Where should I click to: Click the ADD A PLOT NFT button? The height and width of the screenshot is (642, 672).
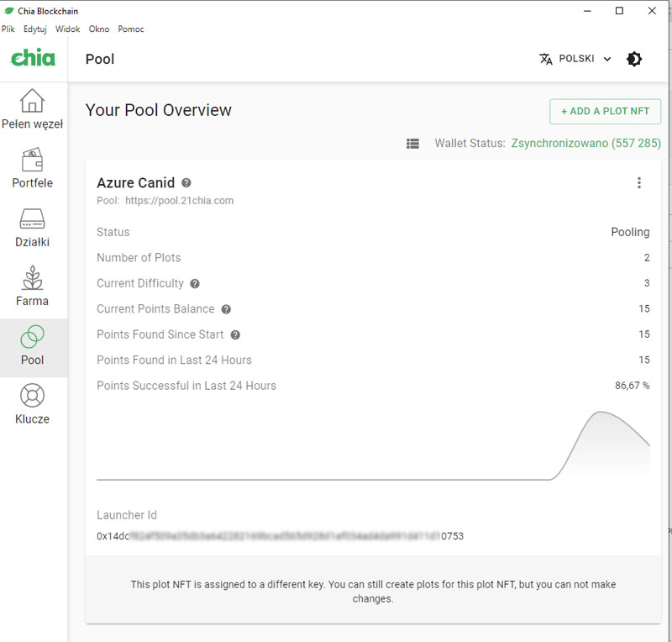pos(605,111)
